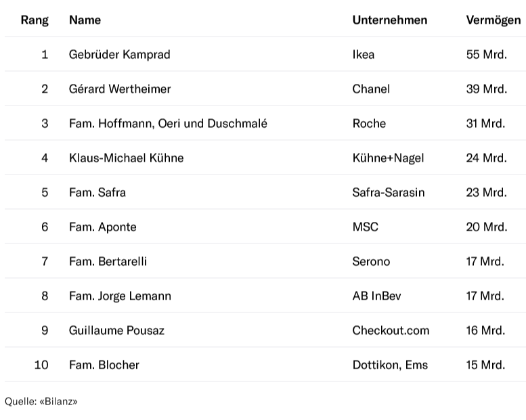Click the Quelle: «Bilanz» source note

(x=41, y=401)
